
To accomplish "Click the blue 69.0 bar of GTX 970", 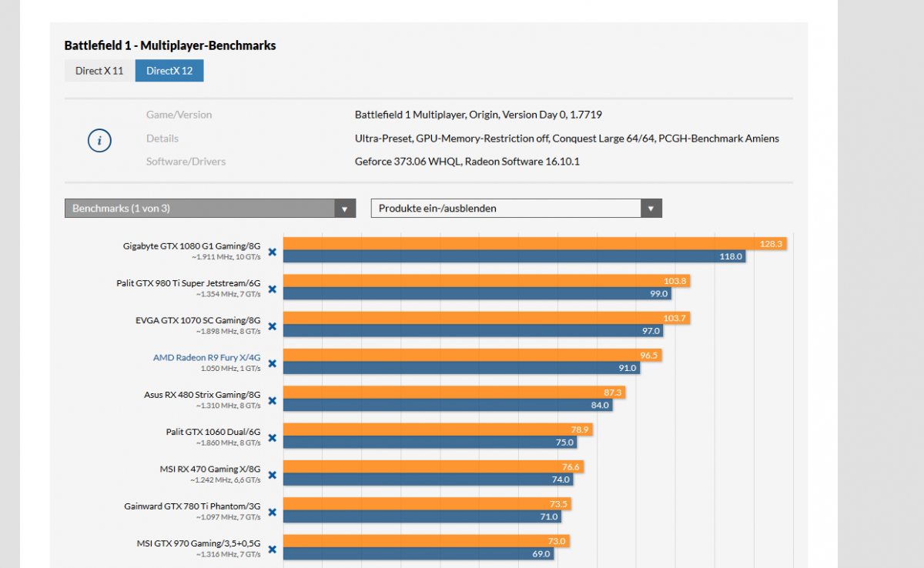I will (x=419, y=554).
